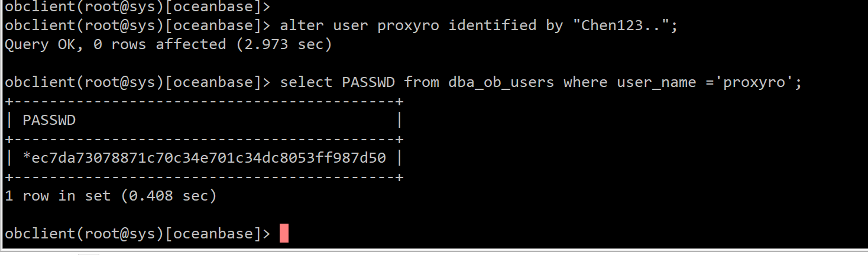Click the password hash value in result
The width and height of the screenshot is (868, 255).
tap(204, 158)
